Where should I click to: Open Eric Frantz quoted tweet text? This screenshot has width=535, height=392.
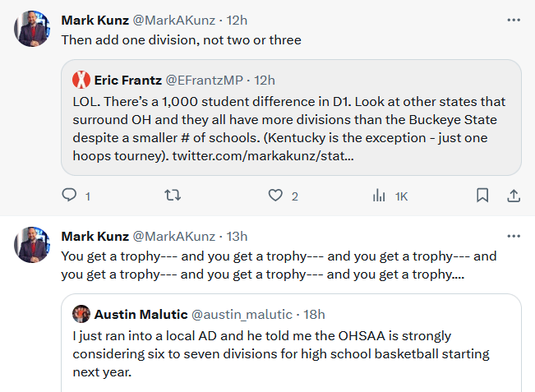pyautogui.click(x=288, y=127)
